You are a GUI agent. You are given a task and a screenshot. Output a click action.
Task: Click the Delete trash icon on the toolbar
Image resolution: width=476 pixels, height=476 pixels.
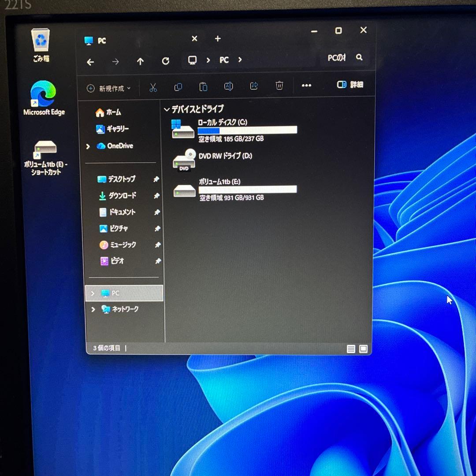coord(279,86)
